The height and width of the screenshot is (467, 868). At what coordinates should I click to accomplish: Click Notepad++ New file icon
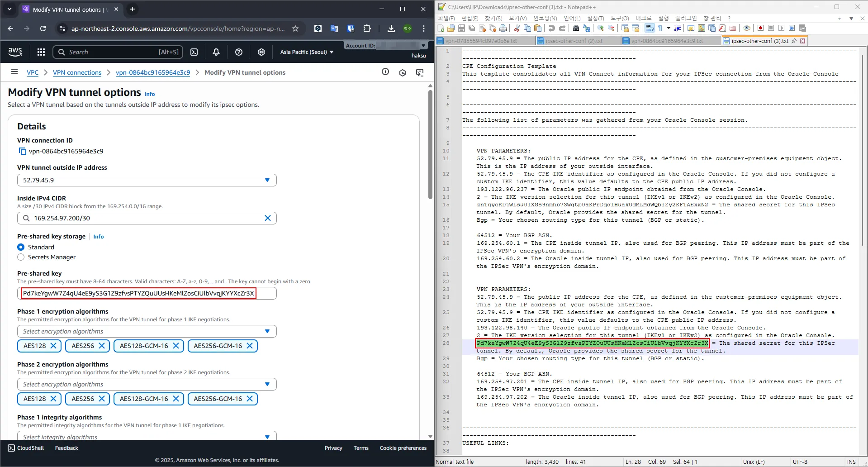click(441, 28)
